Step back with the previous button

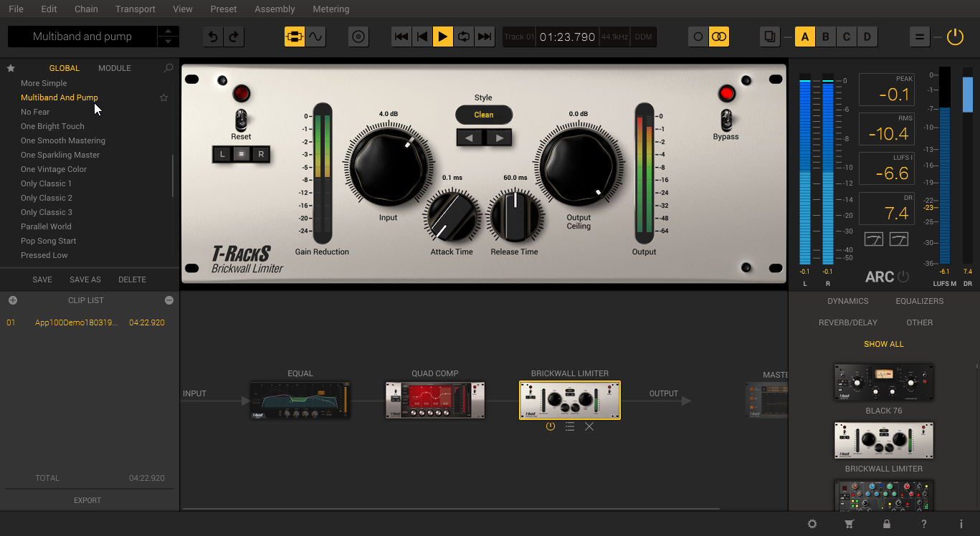coord(422,37)
